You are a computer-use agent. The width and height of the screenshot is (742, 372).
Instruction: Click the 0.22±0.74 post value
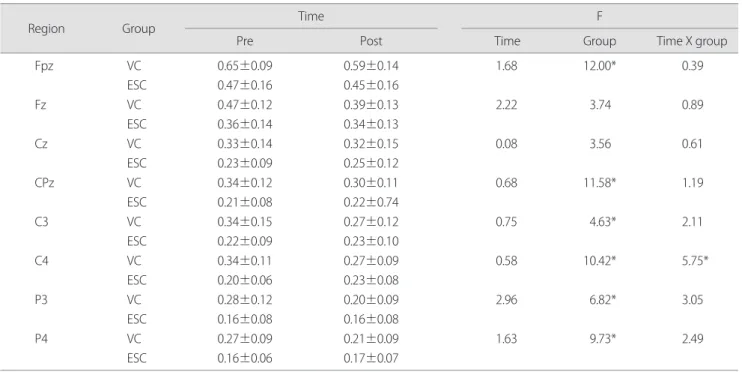click(x=371, y=202)
